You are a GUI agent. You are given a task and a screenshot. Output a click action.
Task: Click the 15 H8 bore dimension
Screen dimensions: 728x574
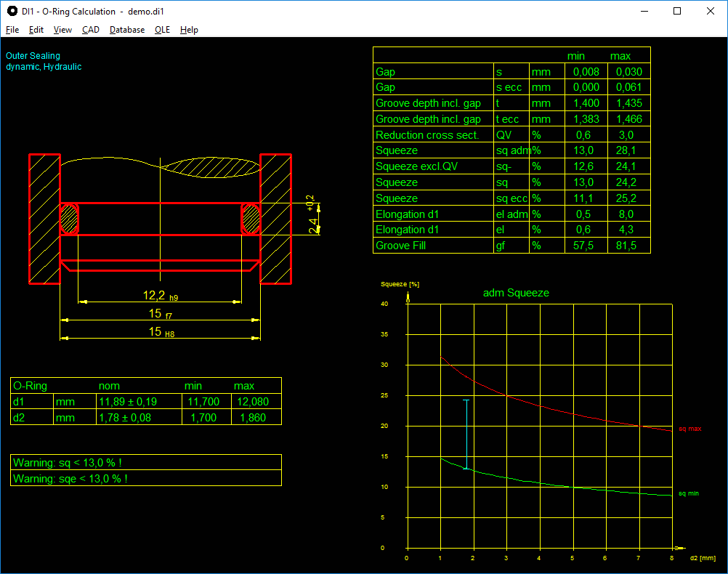160,331
